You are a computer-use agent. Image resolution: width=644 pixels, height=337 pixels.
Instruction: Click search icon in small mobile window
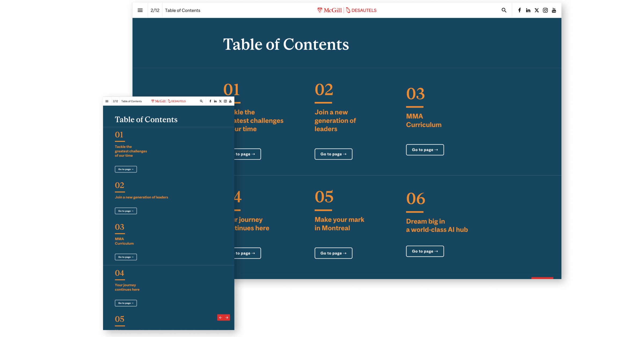pos(201,101)
